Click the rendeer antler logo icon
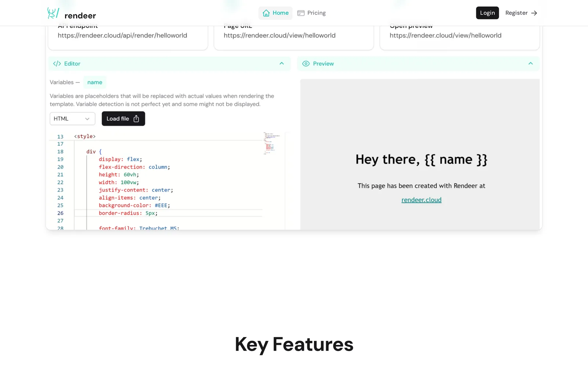Viewport: 588px width, 368px height. [53, 13]
